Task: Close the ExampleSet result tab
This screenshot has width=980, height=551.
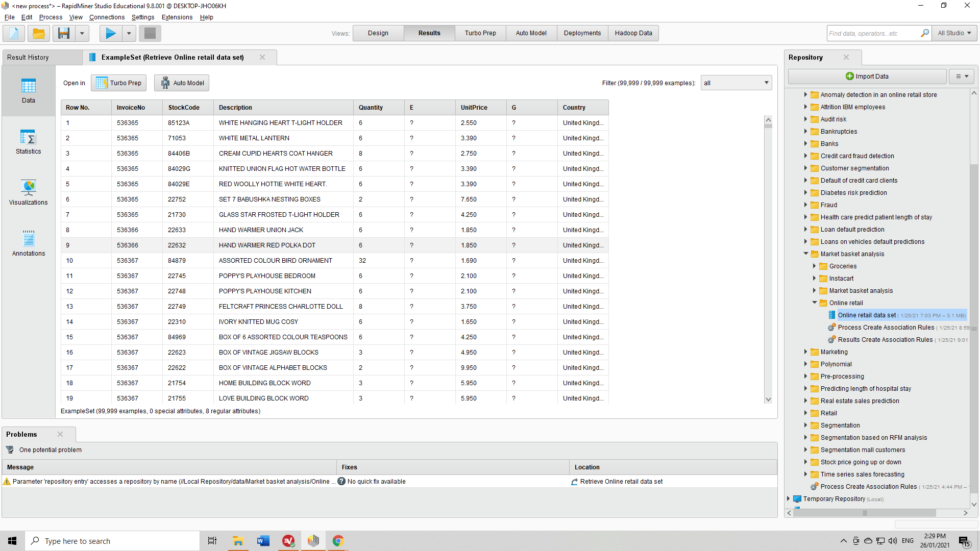Action: 262,57
